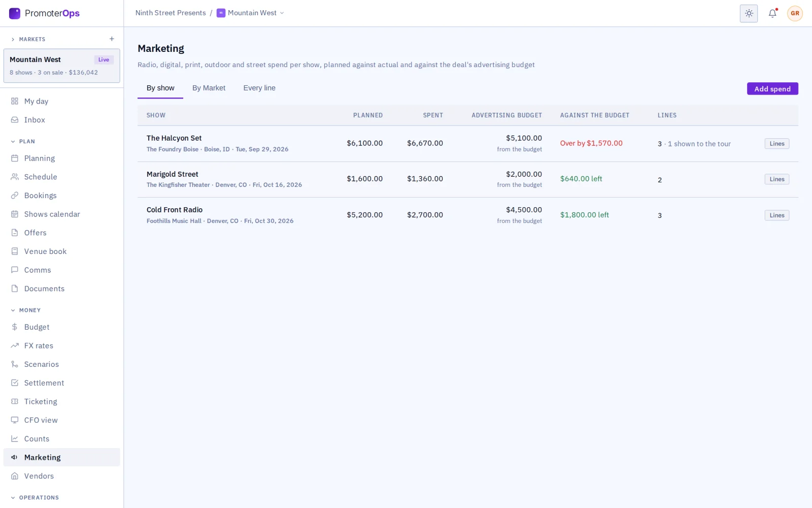Click the Ninth Street Presents breadcrumb
The image size is (812, 508).
(x=171, y=13)
